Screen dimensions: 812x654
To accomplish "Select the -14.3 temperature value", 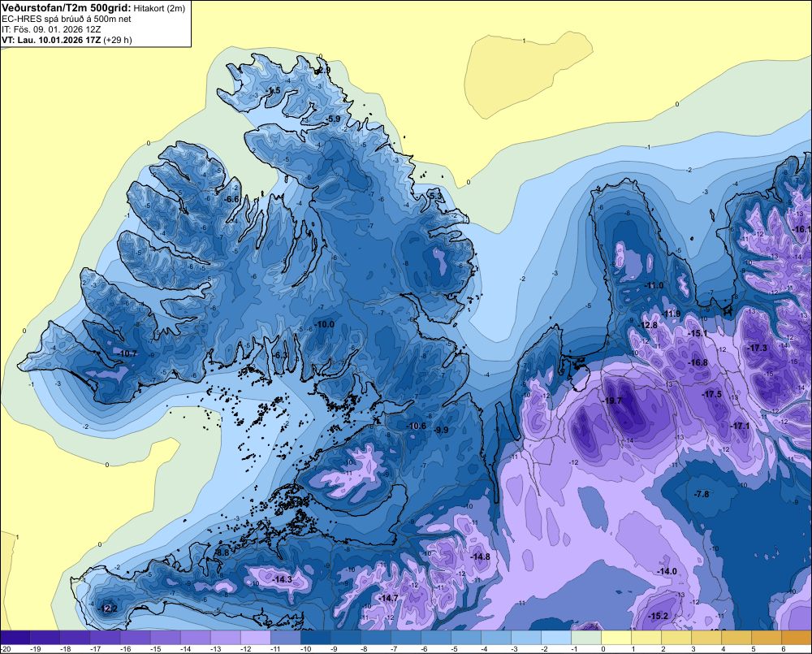I will [x=283, y=579].
